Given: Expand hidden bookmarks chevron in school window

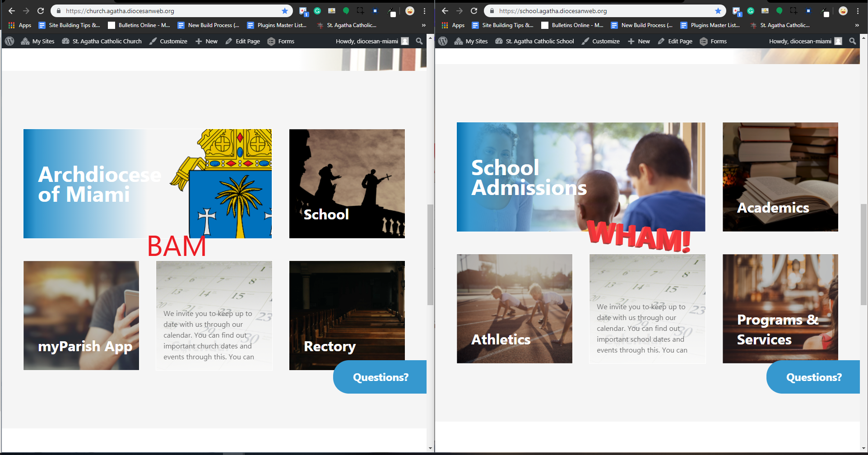Looking at the screenshot, I should click(x=857, y=25).
